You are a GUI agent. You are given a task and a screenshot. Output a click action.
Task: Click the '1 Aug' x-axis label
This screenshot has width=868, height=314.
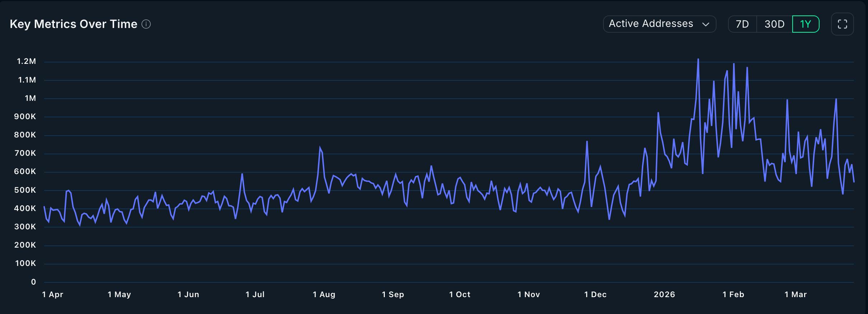coord(324,295)
